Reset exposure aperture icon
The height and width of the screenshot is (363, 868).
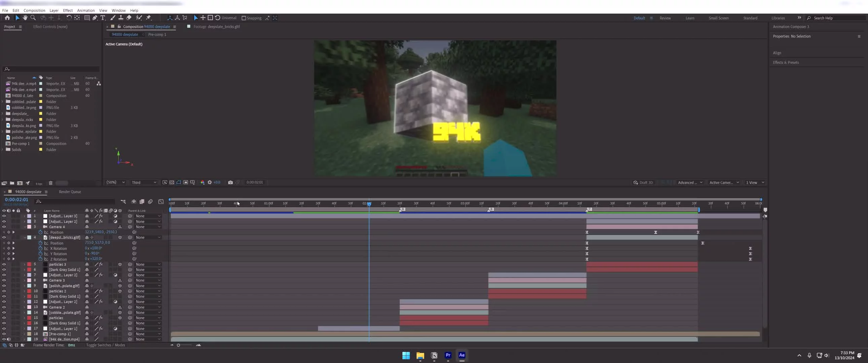pos(210,183)
